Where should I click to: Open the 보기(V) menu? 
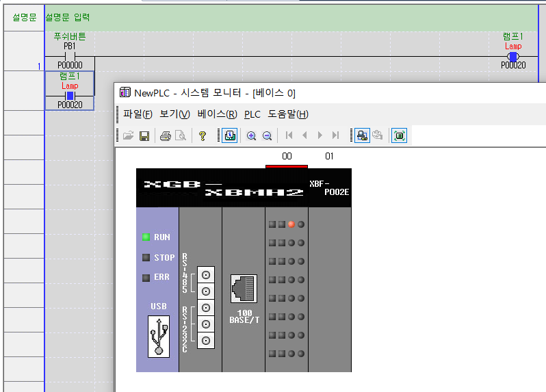[x=174, y=114]
